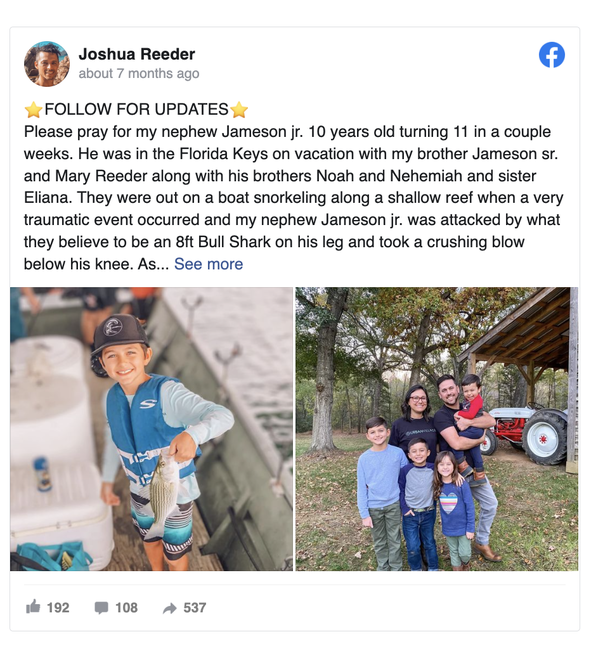
Task: Click the star emoji after UPDATES
Action: [x=239, y=110]
